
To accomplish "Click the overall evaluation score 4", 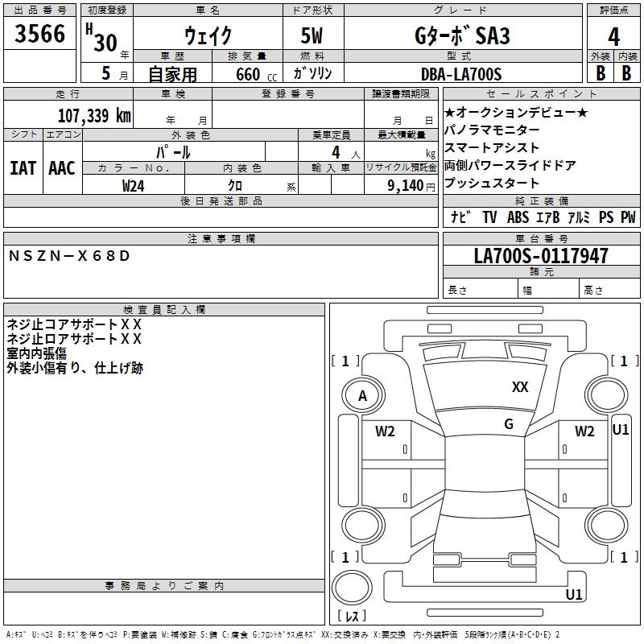I will (x=613, y=36).
